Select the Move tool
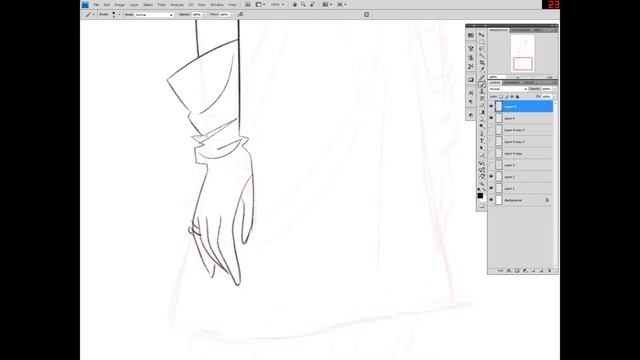640x360 pixels. [482, 35]
